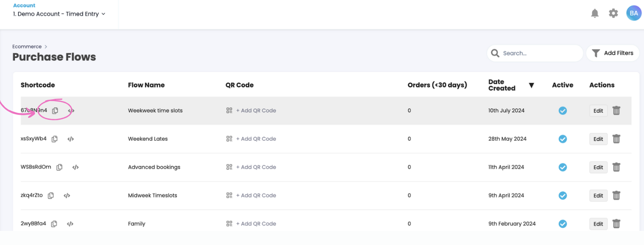Click trash icon for Family flow
The height and width of the screenshot is (245, 644).
[x=616, y=224]
